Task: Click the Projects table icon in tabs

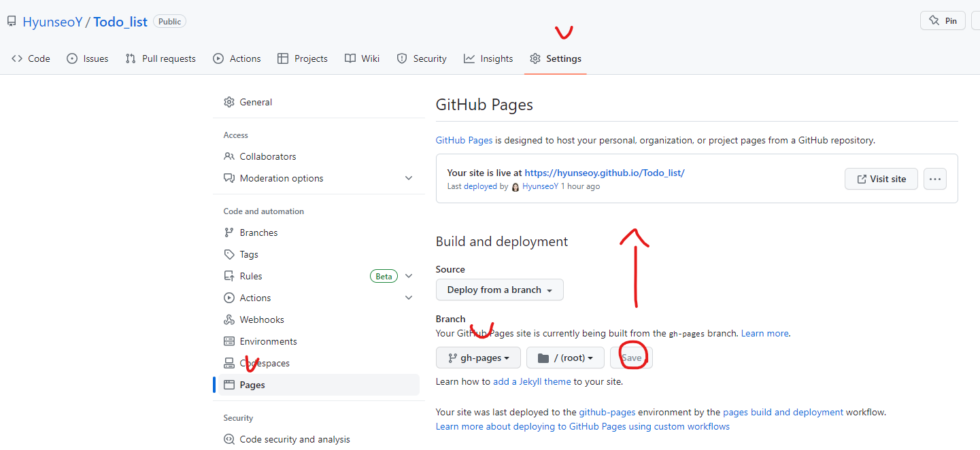Action: 283,58
